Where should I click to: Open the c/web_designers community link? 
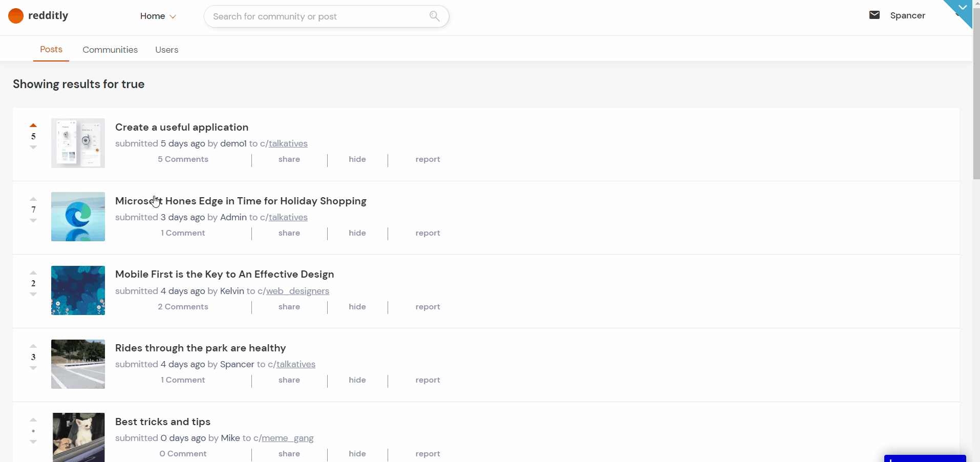point(297,291)
